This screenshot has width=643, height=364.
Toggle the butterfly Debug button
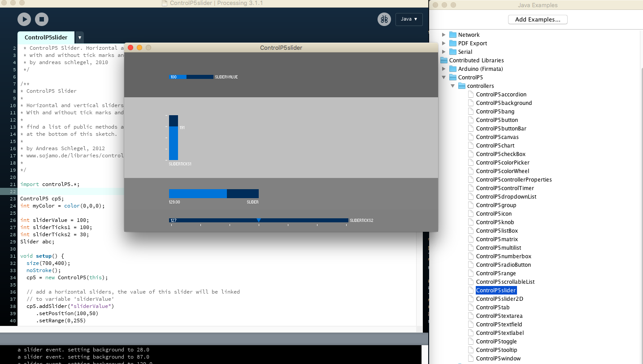pos(384,19)
